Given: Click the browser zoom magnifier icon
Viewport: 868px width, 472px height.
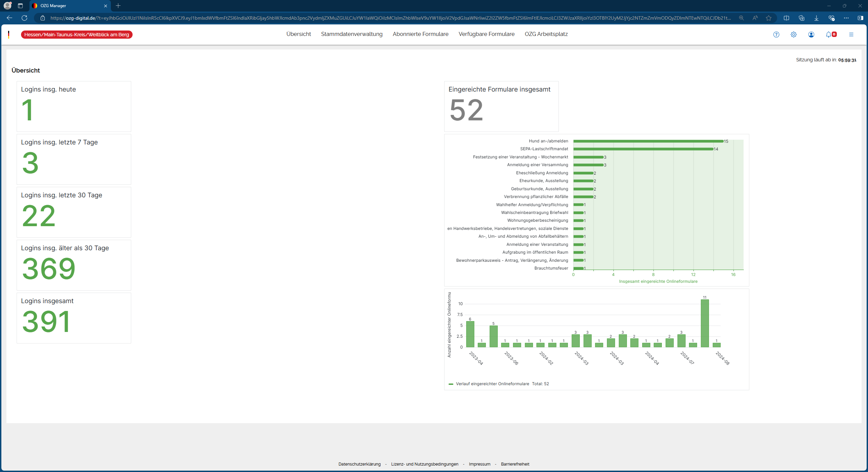Looking at the screenshot, I should coord(742,18).
